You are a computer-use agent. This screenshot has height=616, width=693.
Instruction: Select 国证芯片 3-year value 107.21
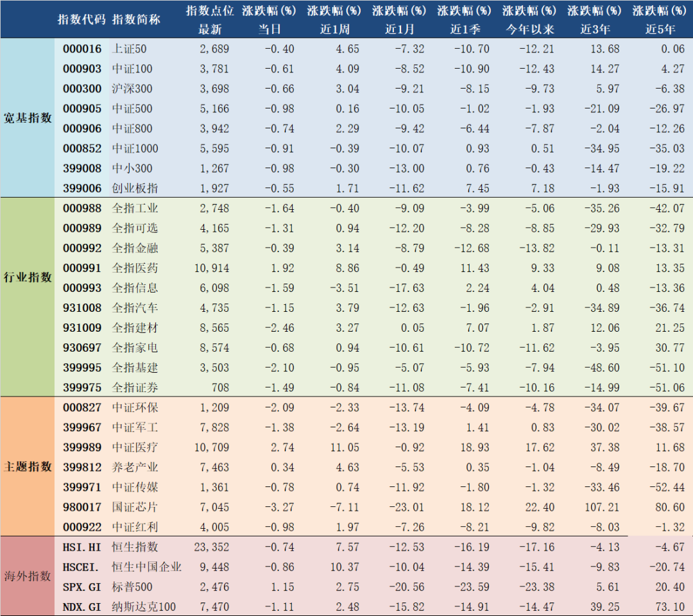click(602, 508)
